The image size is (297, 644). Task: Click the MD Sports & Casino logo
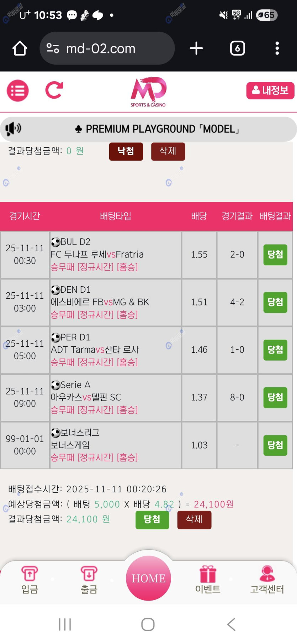pyautogui.click(x=148, y=91)
